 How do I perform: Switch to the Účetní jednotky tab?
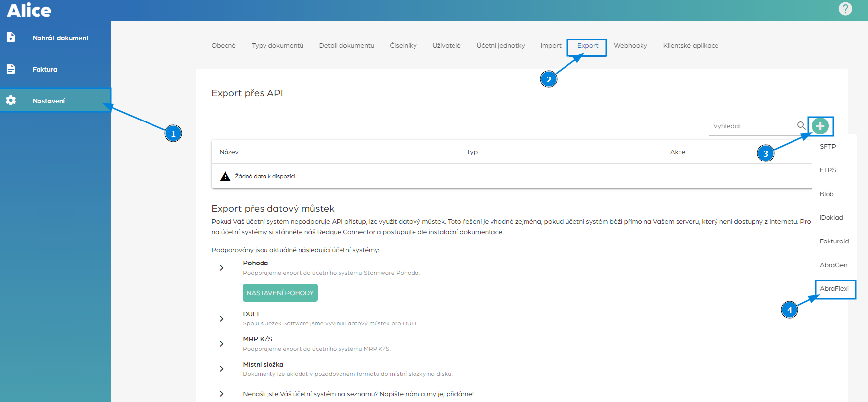click(x=500, y=45)
